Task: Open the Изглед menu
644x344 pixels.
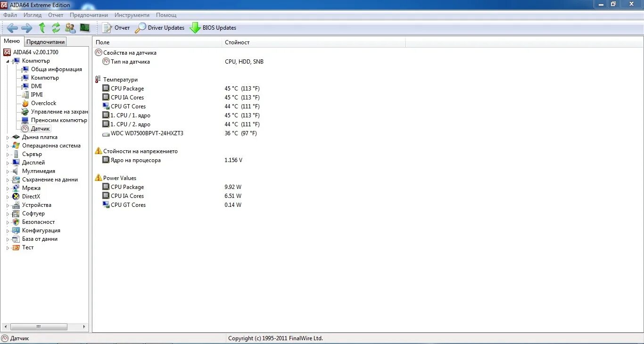Action: tap(33, 15)
